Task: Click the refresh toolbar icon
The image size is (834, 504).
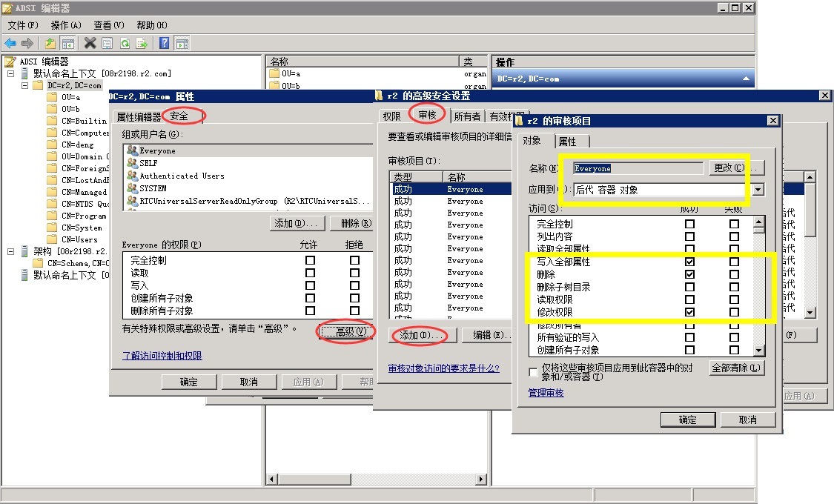Action: coord(125,43)
